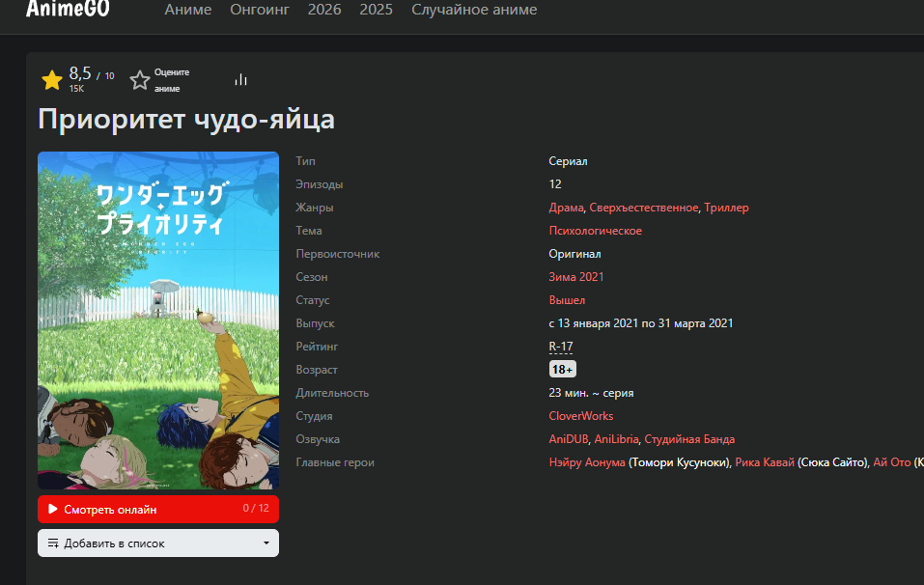
Task: Click the Сериал type value
Action: [568, 161]
